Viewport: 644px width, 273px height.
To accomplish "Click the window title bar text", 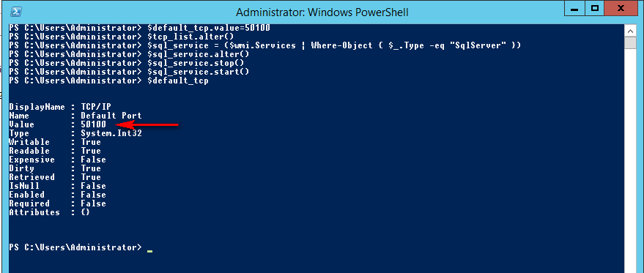I will pos(322,12).
